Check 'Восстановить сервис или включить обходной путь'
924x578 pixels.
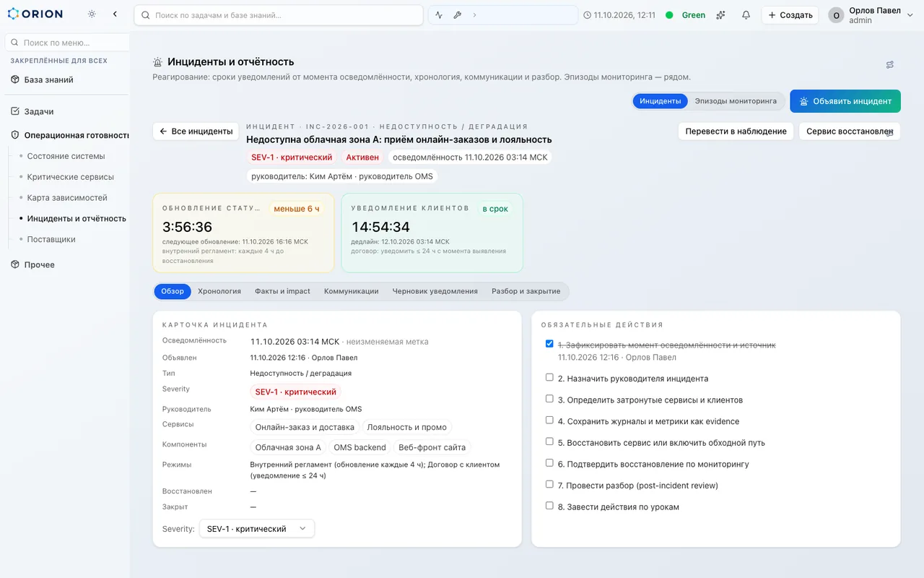click(x=550, y=441)
